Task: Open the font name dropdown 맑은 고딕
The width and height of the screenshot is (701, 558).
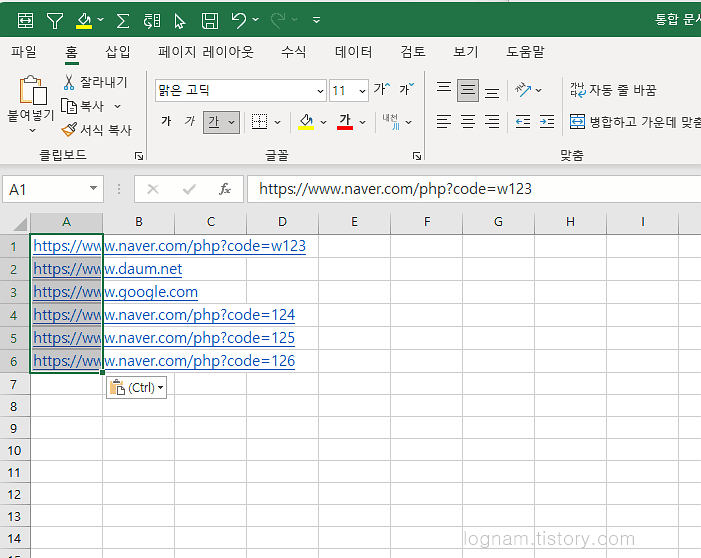Action: pos(320,91)
